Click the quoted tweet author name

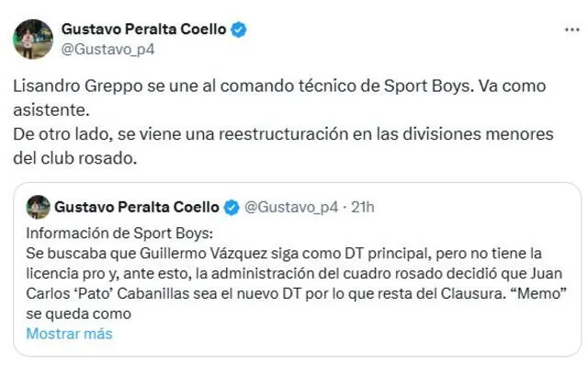click(137, 207)
